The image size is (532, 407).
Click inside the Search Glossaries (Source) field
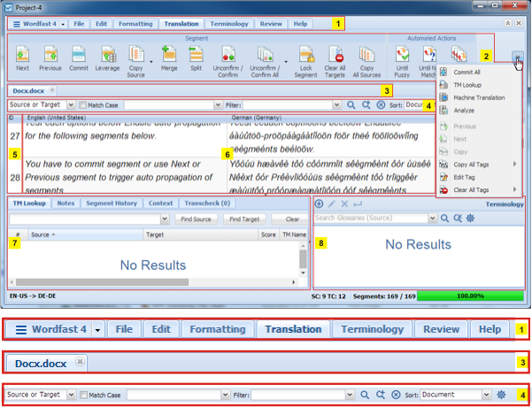[x=371, y=218]
